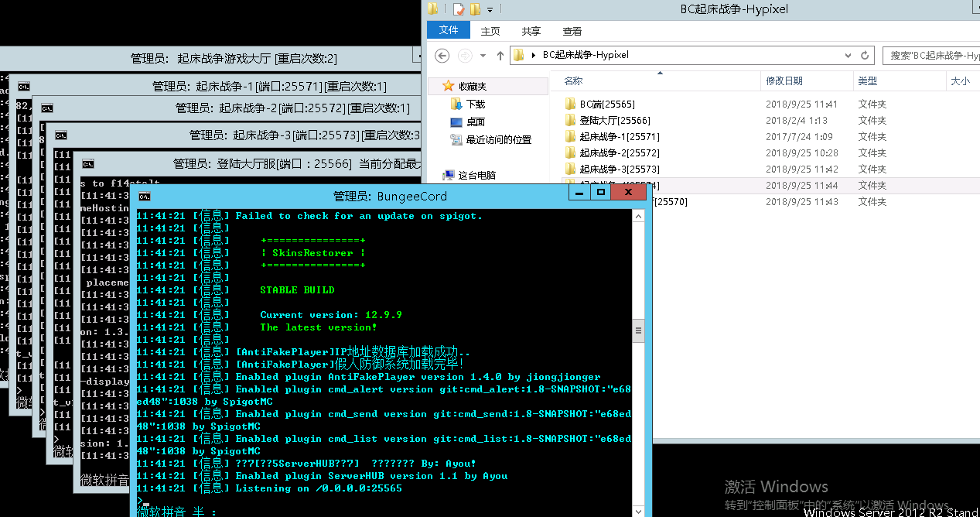Click 'Current version: 12.9.9' console text
The width and height of the screenshot is (980, 517).
331,315
